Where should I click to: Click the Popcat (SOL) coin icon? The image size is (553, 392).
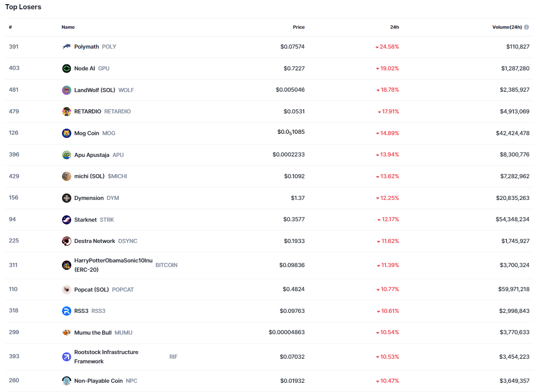[67, 290]
